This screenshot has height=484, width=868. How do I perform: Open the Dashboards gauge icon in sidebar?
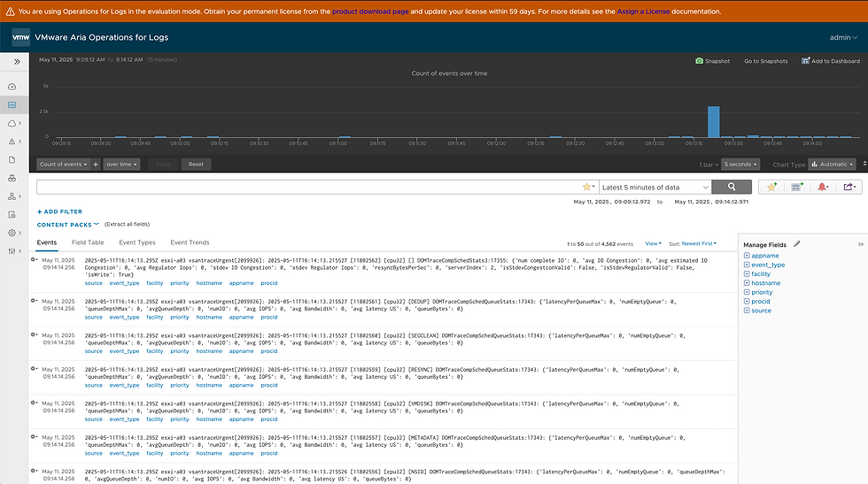12,87
